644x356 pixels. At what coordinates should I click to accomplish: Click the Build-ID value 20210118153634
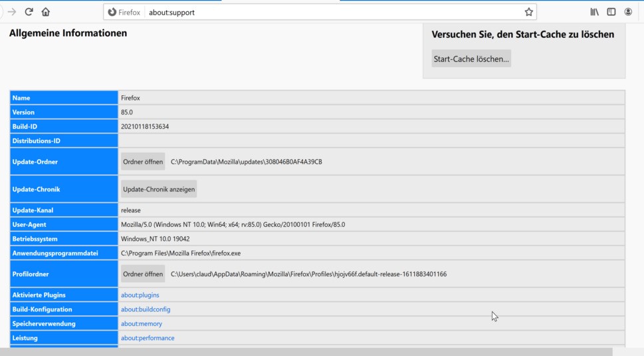tap(145, 126)
